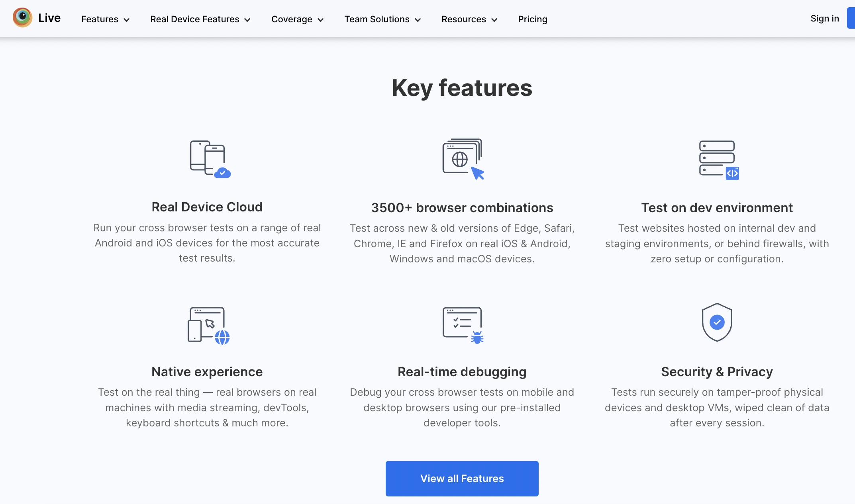Click the Coverage navigation tab
The image size is (855, 504).
tap(296, 19)
